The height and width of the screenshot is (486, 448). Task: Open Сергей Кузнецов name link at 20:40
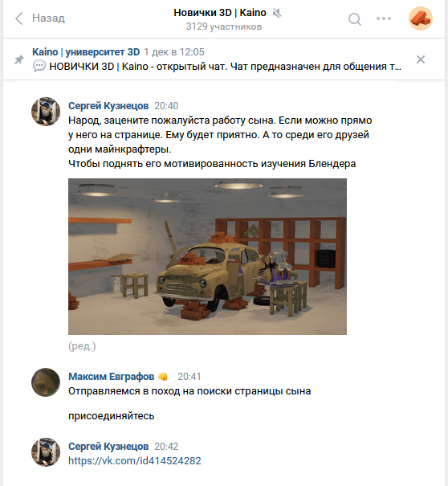pos(108,106)
